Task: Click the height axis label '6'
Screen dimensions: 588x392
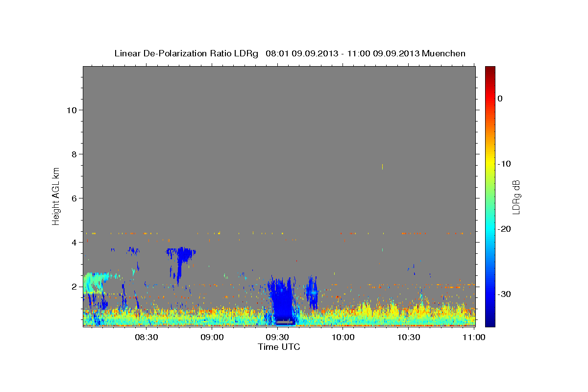Action: (74, 198)
